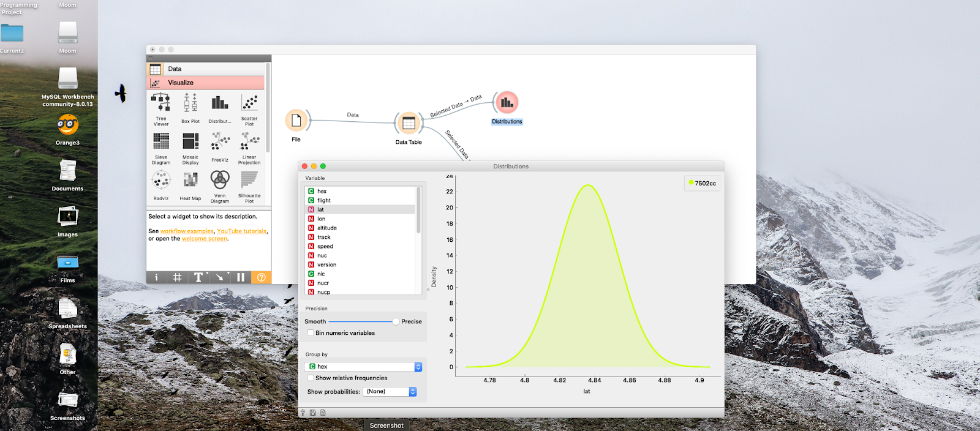The height and width of the screenshot is (431, 980).
Task: Select the Sieve Diagram widget
Action: (x=161, y=148)
